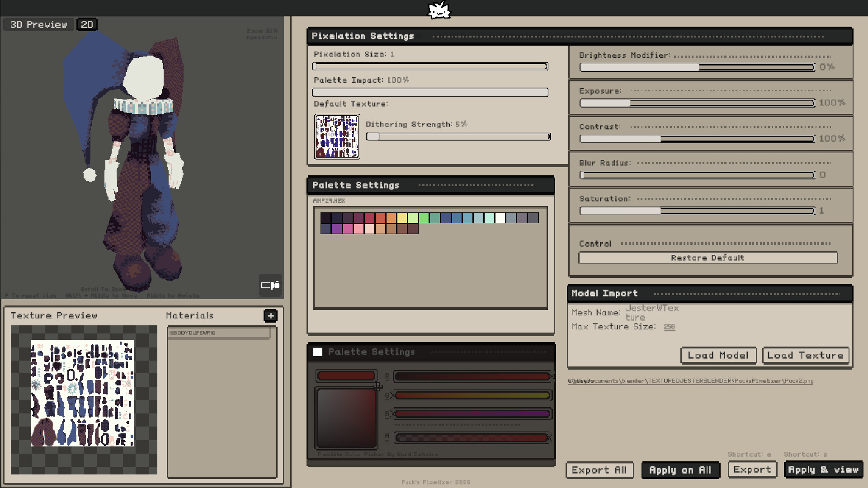The height and width of the screenshot is (488, 868).
Task: Click the Max Texture Size value field
Action: tap(669, 327)
